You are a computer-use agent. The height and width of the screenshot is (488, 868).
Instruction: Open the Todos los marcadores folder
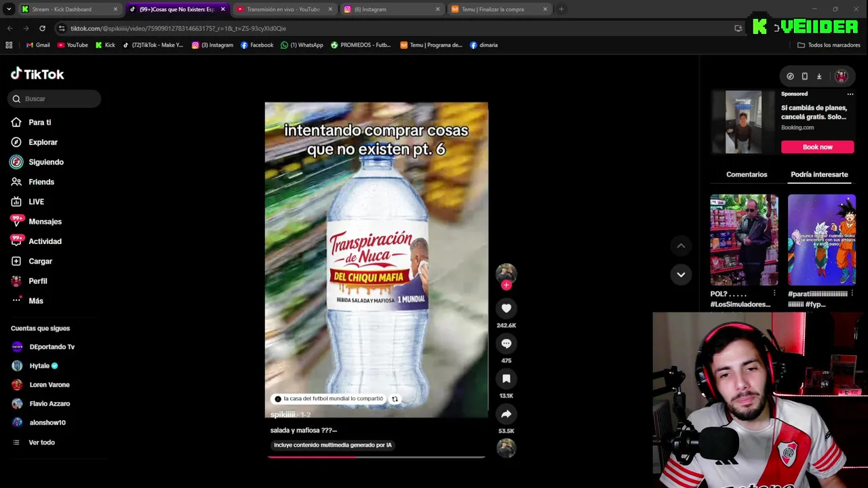[x=829, y=45]
